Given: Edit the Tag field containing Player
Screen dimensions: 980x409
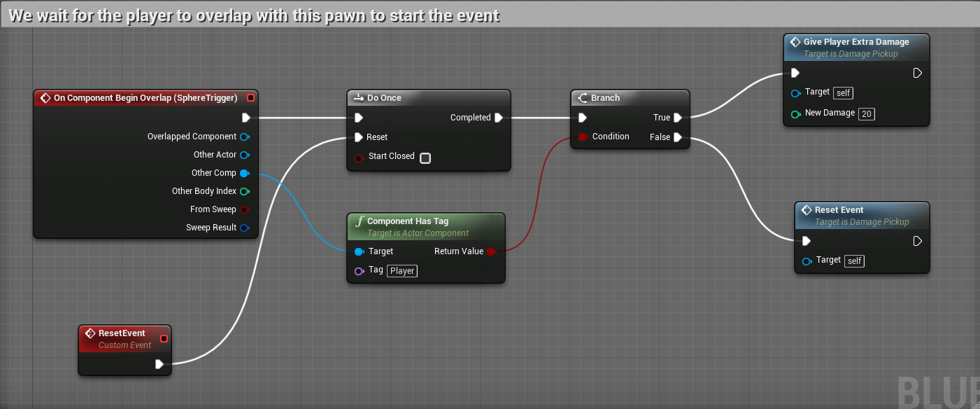Looking at the screenshot, I should (402, 271).
